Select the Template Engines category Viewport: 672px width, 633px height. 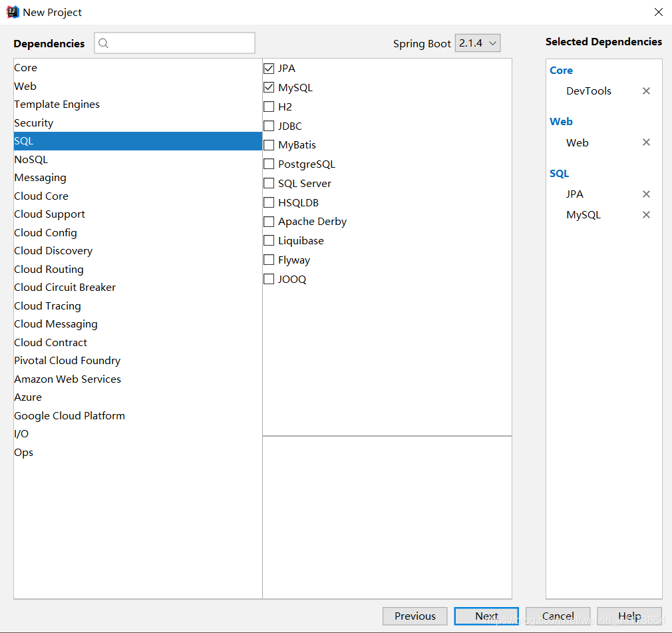[138, 105]
